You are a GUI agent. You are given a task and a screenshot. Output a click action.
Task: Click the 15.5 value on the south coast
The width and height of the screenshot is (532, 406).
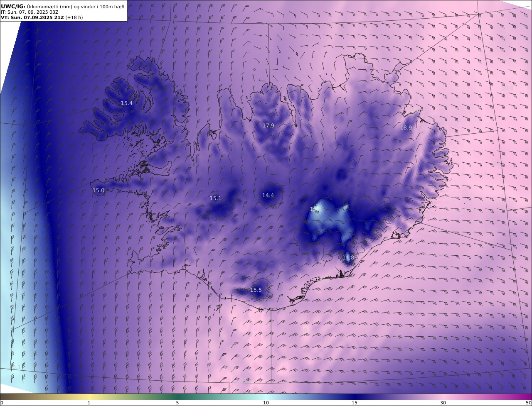coord(256,290)
